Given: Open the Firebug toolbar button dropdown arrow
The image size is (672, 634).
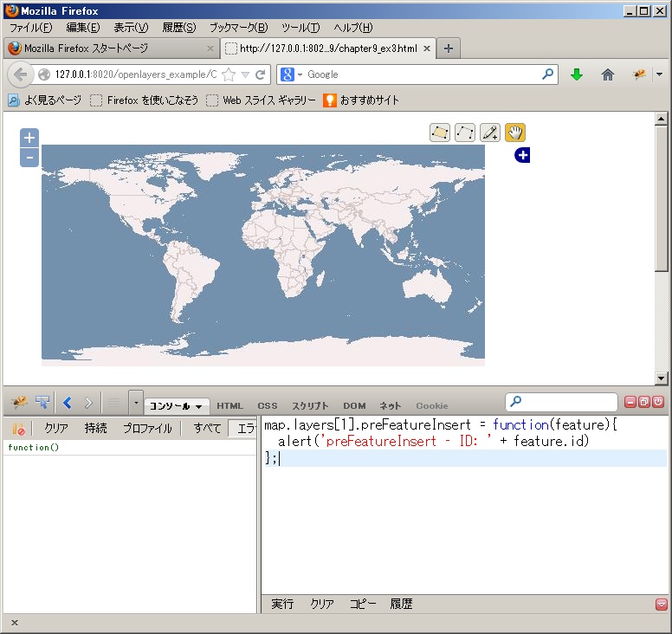Looking at the screenshot, I should pos(659,74).
